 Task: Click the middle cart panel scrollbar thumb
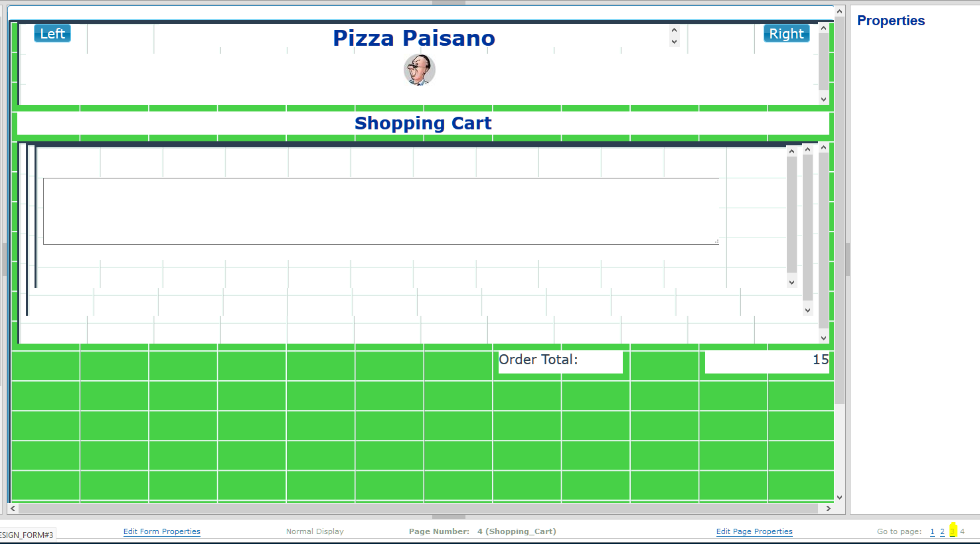(807, 228)
